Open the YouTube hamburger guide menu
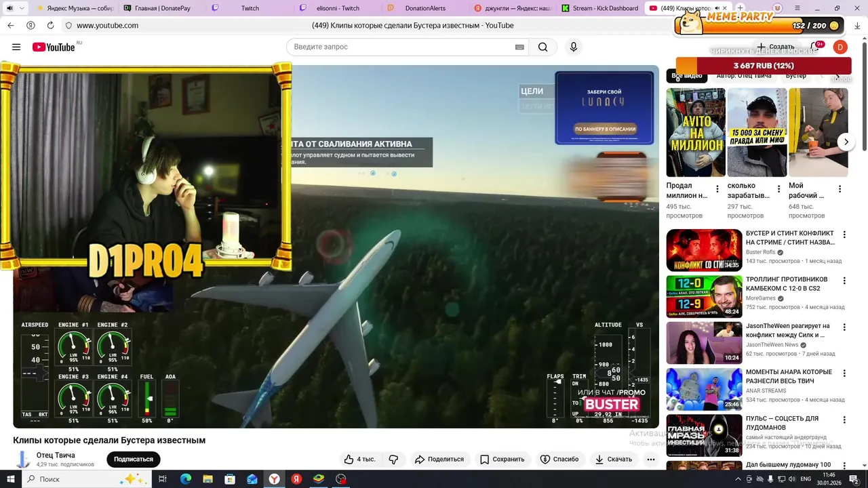868x488 pixels. tap(16, 47)
